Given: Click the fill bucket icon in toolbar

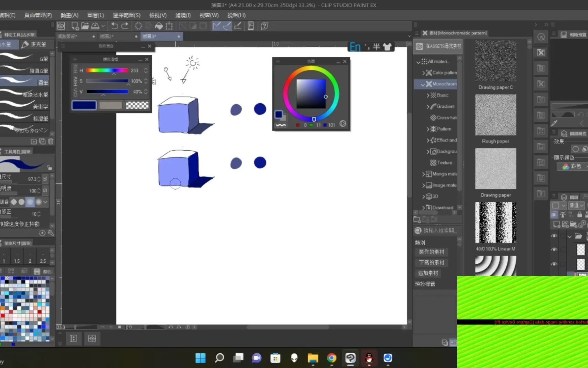Looking at the screenshot, I should pos(159,26).
